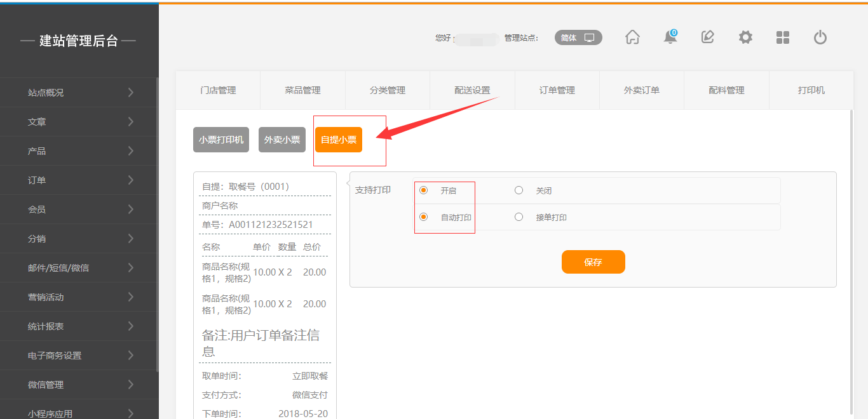Click the monitor icon beside 简体
Image resolution: width=868 pixels, height=419 pixels.
[x=590, y=38]
